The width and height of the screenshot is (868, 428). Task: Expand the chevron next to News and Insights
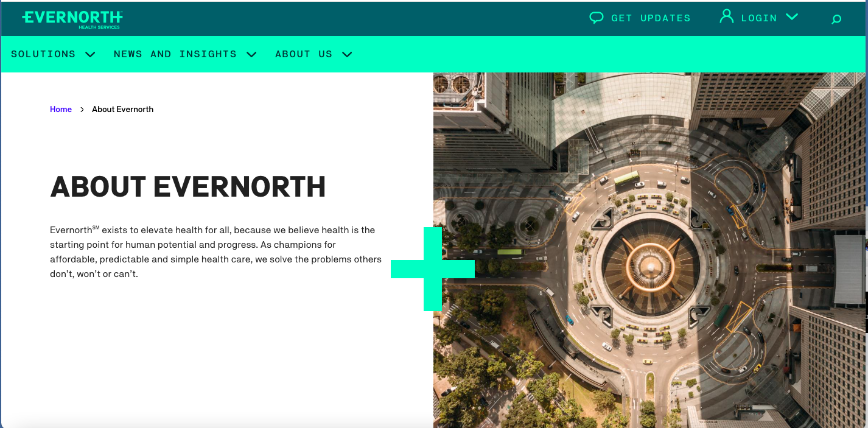coord(251,54)
